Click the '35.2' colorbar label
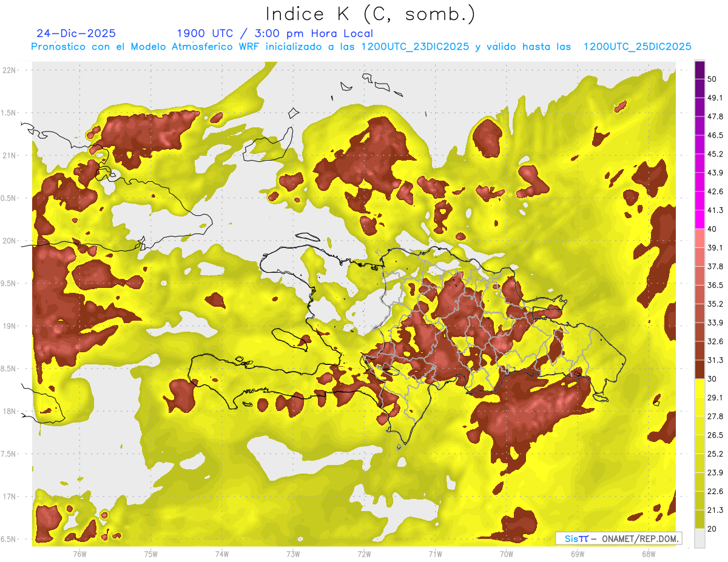728x562 pixels. (715, 304)
